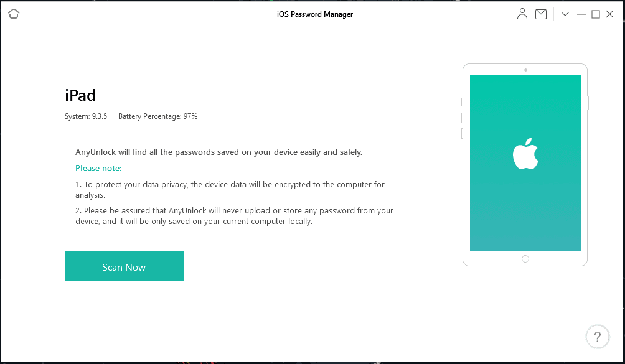
Task: Start scanning with the Scan Now button
Action: click(x=124, y=266)
